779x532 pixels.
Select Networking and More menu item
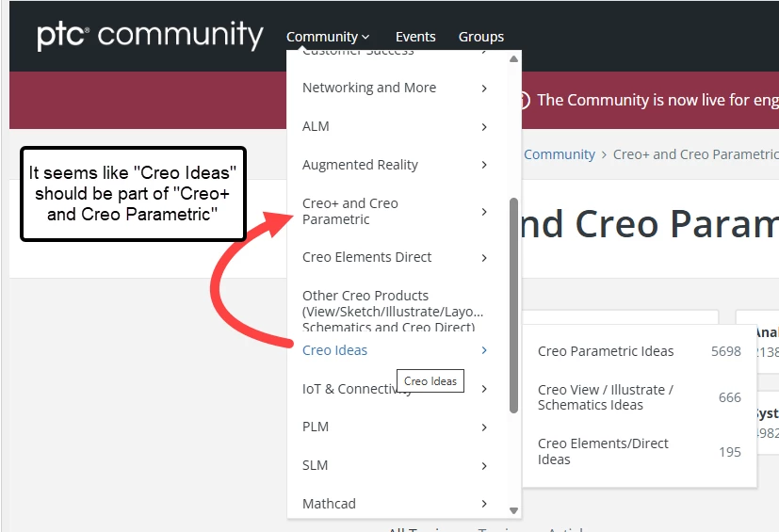[x=369, y=88]
